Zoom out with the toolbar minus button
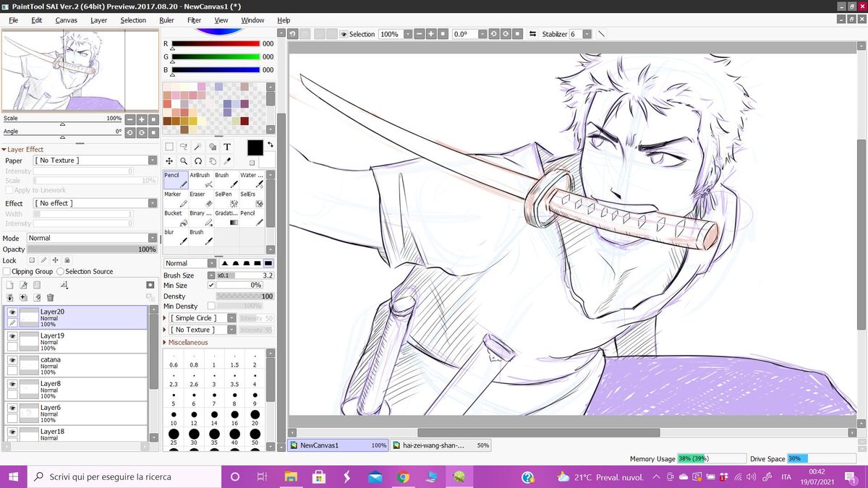 [420, 34]
